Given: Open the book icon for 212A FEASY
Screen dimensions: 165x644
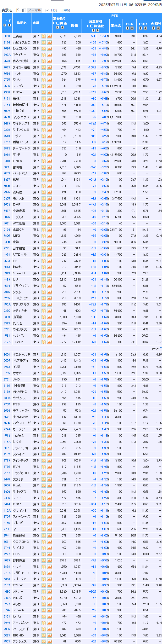Looking at the screenshot, I should coord(44,342).
